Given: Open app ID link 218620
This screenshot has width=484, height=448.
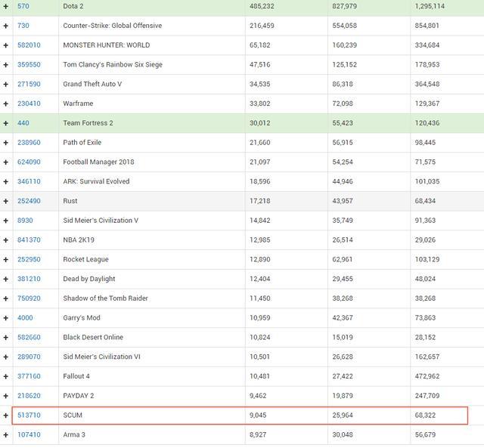Looking at the screenshot, I should point(29,396).
